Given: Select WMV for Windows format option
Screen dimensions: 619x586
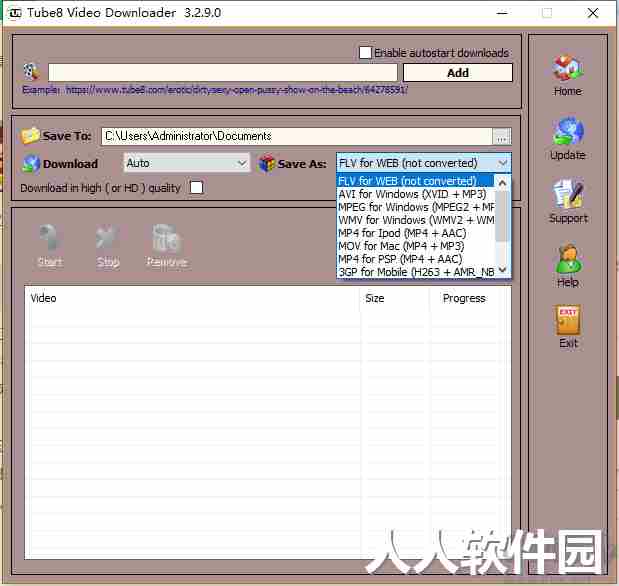Looking at the screenshot, I should click(415, 220).
